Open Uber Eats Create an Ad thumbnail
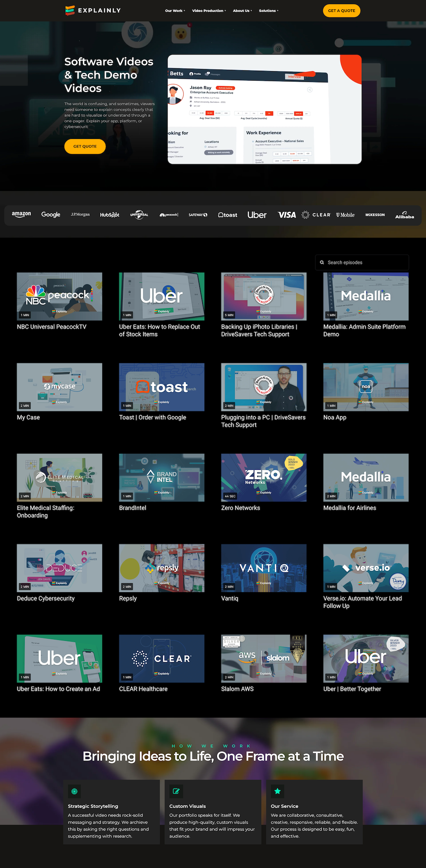 pos(60,659)
